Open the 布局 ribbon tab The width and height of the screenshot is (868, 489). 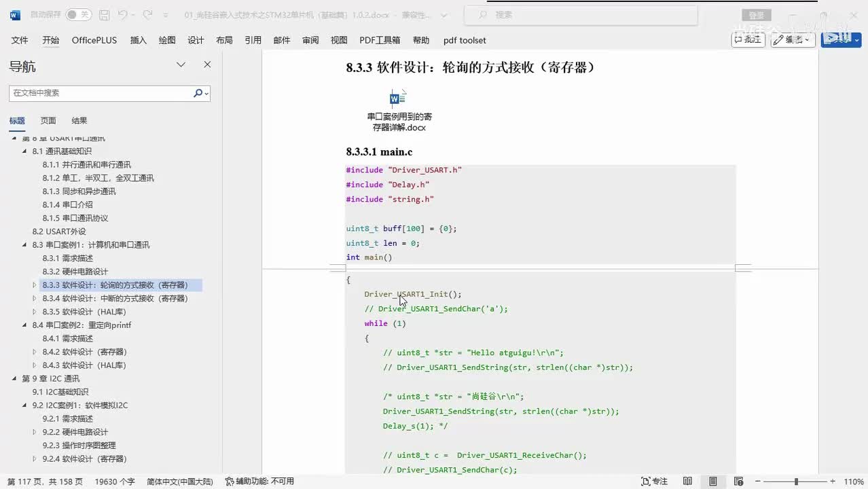tap(224, 40)
